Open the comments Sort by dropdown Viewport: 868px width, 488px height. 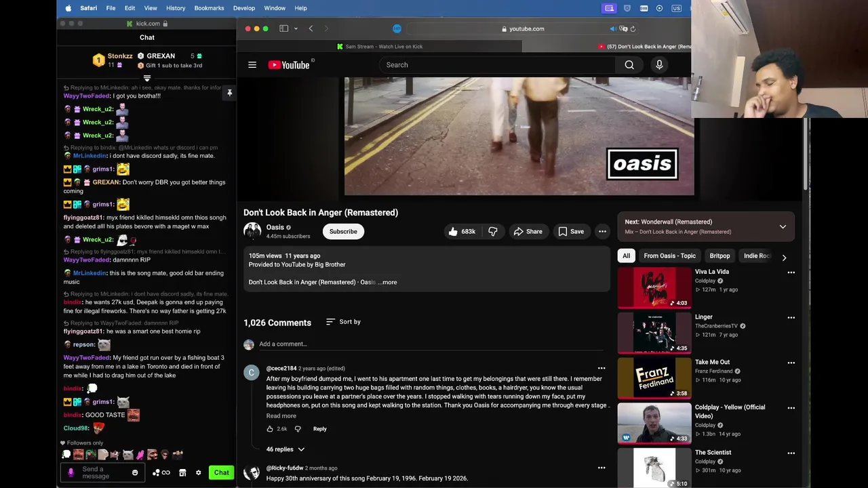tap(343, 322)
